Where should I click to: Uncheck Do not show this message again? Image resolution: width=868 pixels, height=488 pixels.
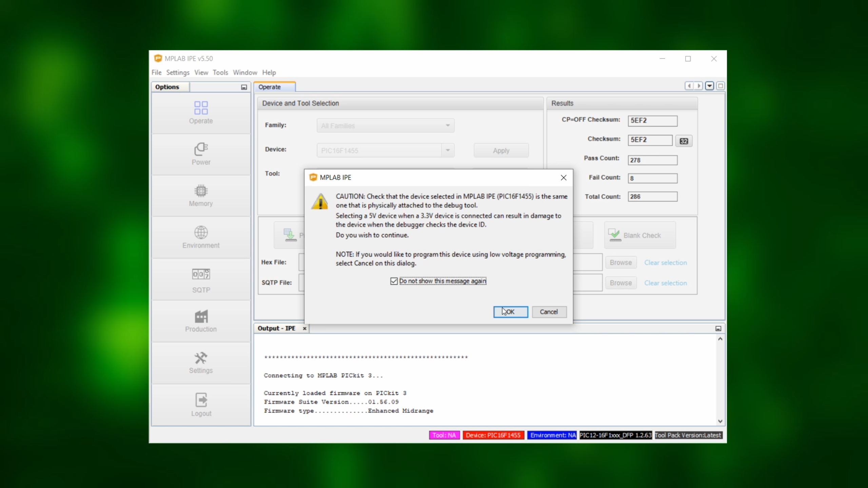tap(394, 281)
